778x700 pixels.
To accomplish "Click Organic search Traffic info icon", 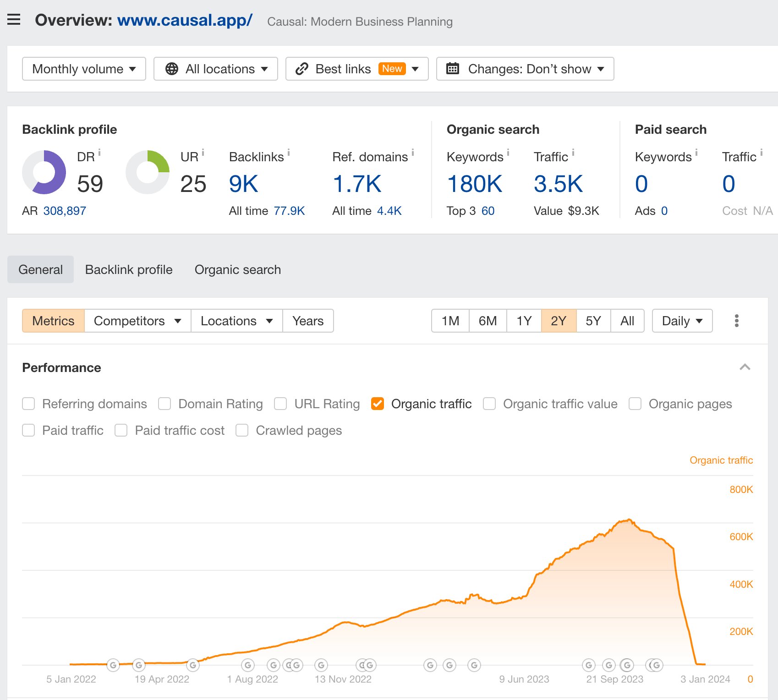I will point(573,152).
